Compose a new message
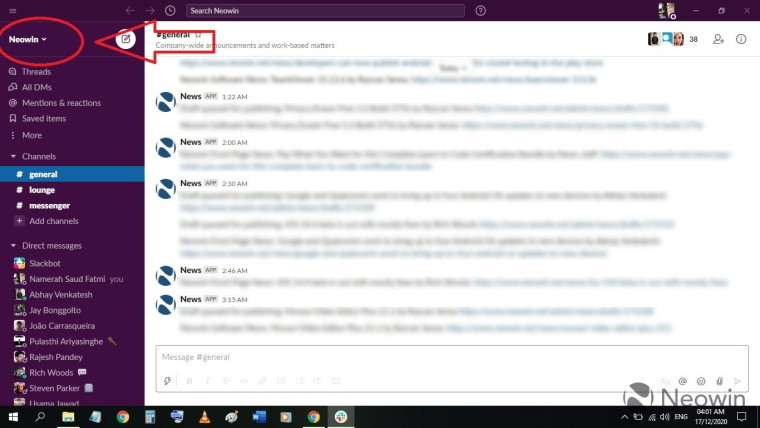The height and width of the screenshot is (428, 760). [126, 39]
